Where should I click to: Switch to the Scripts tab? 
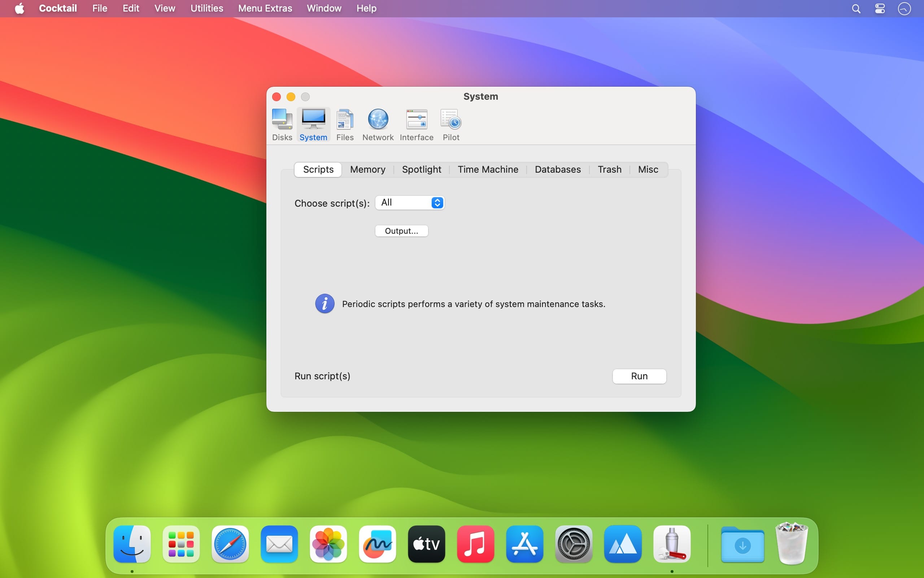[x=318, y=169]
